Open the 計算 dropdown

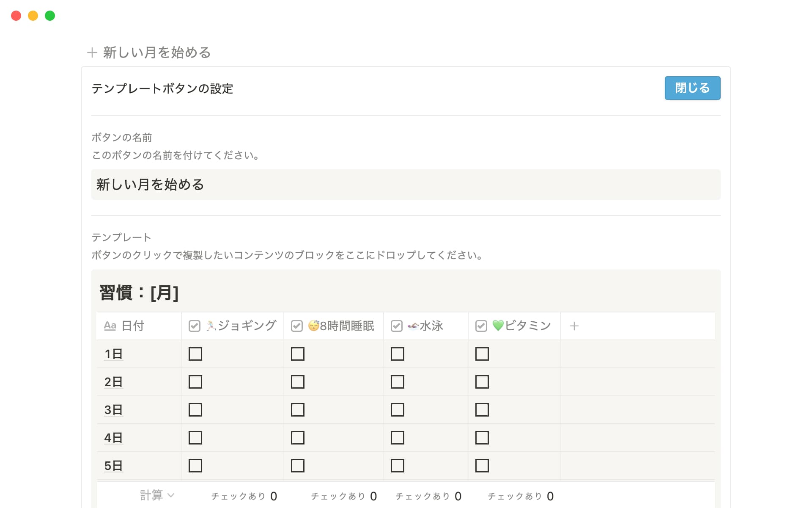tap(157, 495)
